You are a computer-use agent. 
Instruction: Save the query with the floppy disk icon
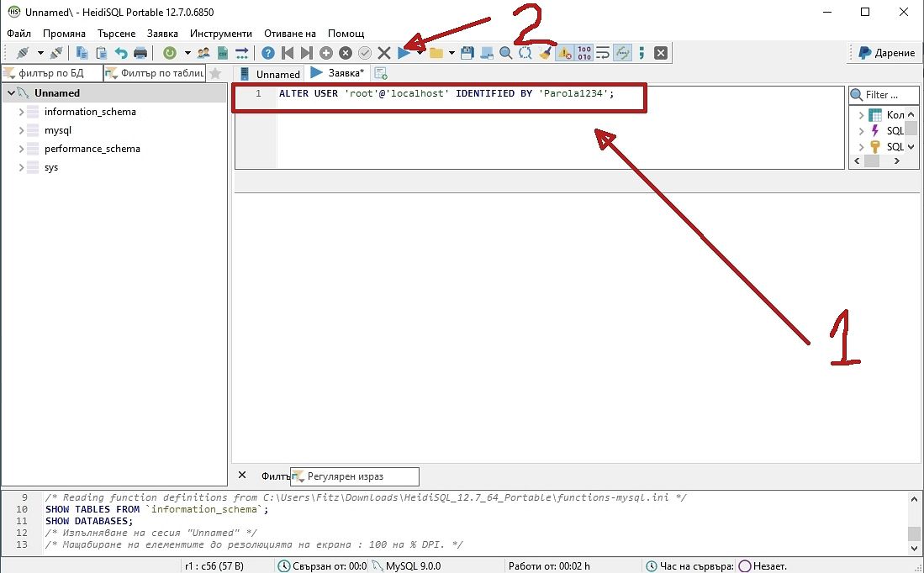tap(467, 53)
